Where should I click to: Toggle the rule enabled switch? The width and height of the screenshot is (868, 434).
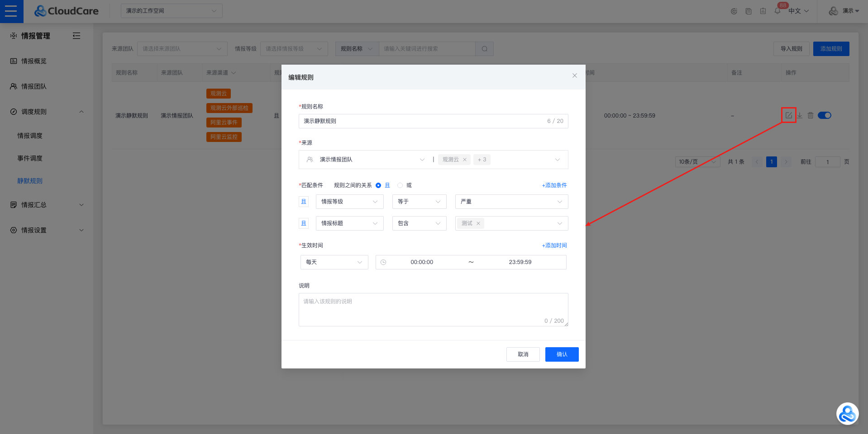coord(825,115)
